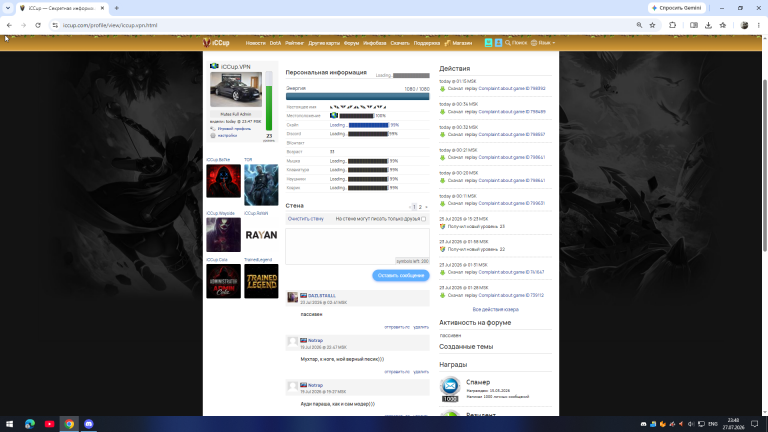768x432 pixels.
Task: Open the DAZLSTALLL wall author link
Action: (x=322, y=296)
